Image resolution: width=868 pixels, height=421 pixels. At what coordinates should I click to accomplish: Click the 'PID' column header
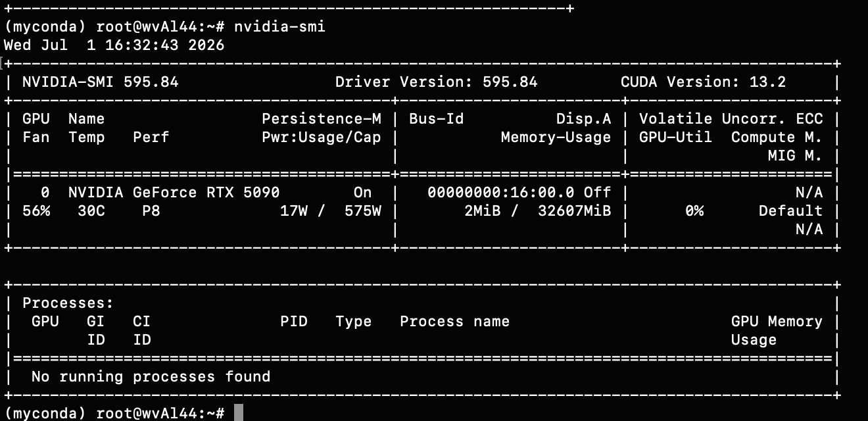point(294,322)
